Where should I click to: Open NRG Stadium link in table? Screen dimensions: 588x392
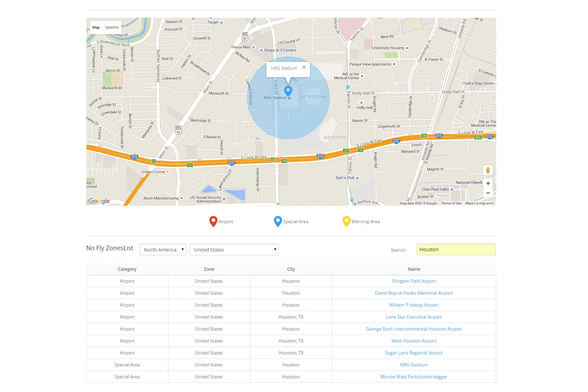pos(414,365)
